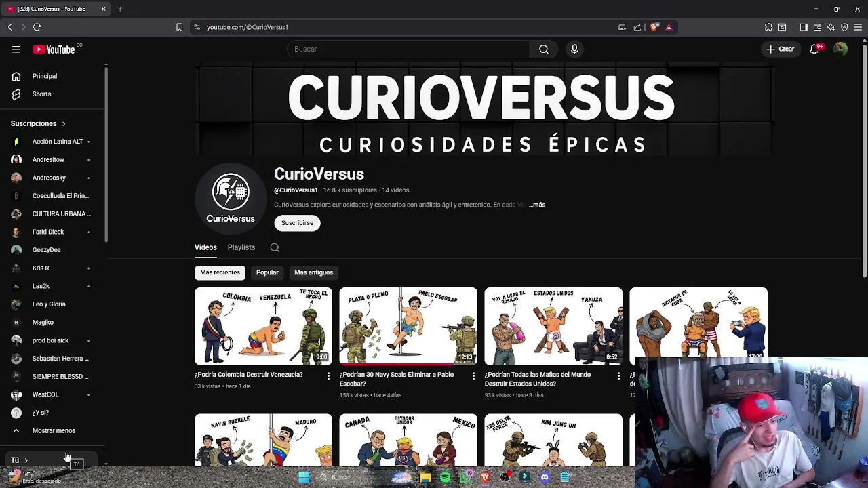Click the share page icon
The width and height of the screenshot is (868, 488).
point(637,27)
